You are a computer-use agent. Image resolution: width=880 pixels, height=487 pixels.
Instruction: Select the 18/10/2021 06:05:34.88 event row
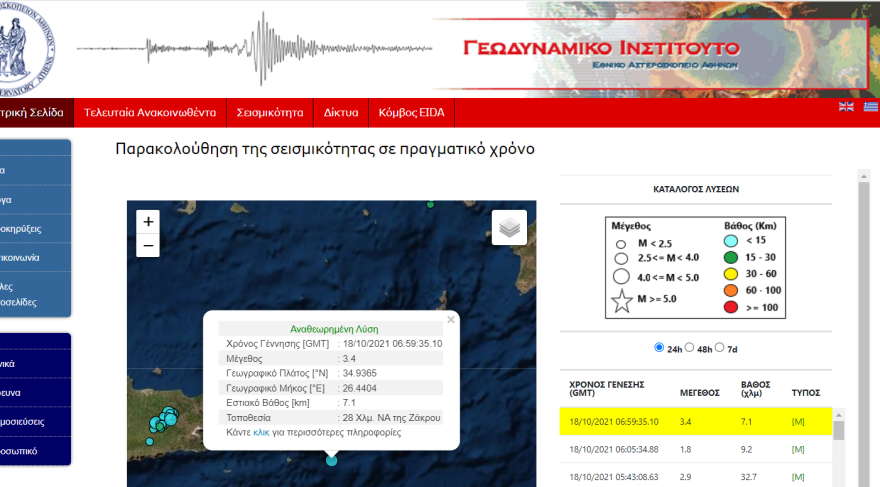695,449
